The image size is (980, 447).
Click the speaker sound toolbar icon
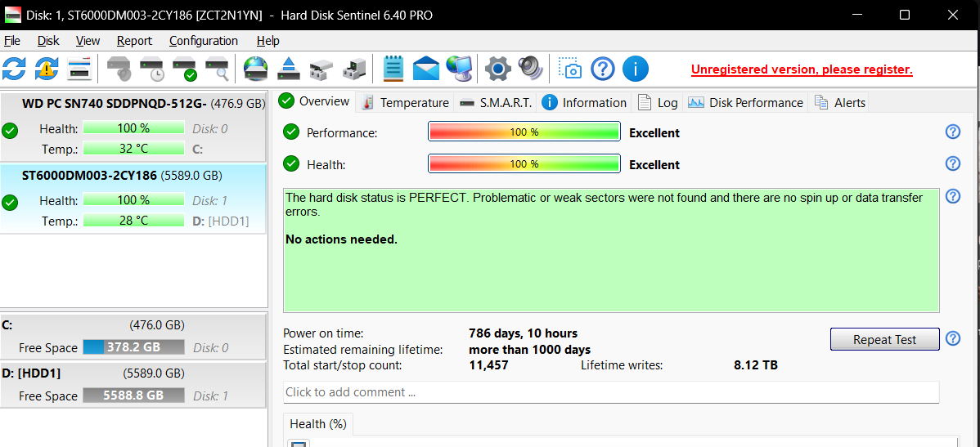click(531, 68)
